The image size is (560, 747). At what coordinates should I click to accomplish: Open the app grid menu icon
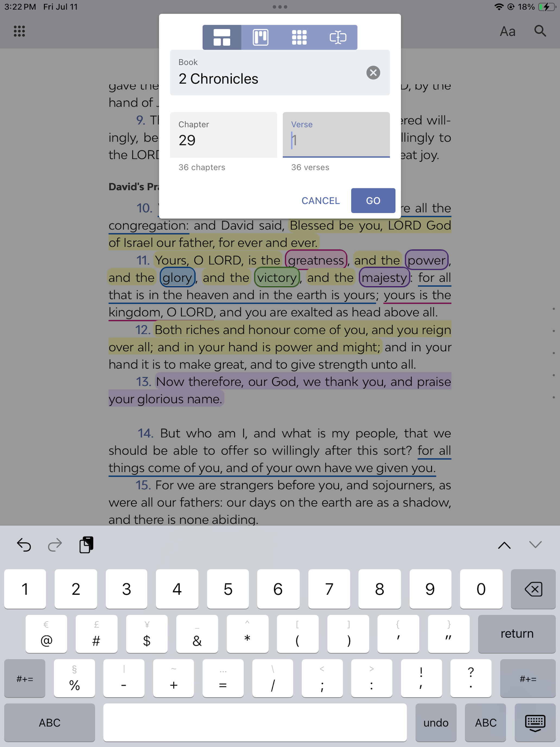click(19, 31)
